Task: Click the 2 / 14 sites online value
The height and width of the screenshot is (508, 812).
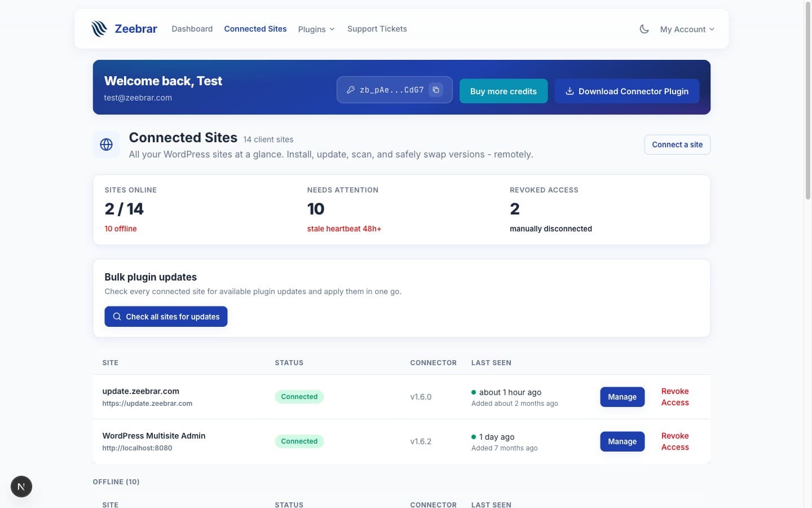Action: 124,209
